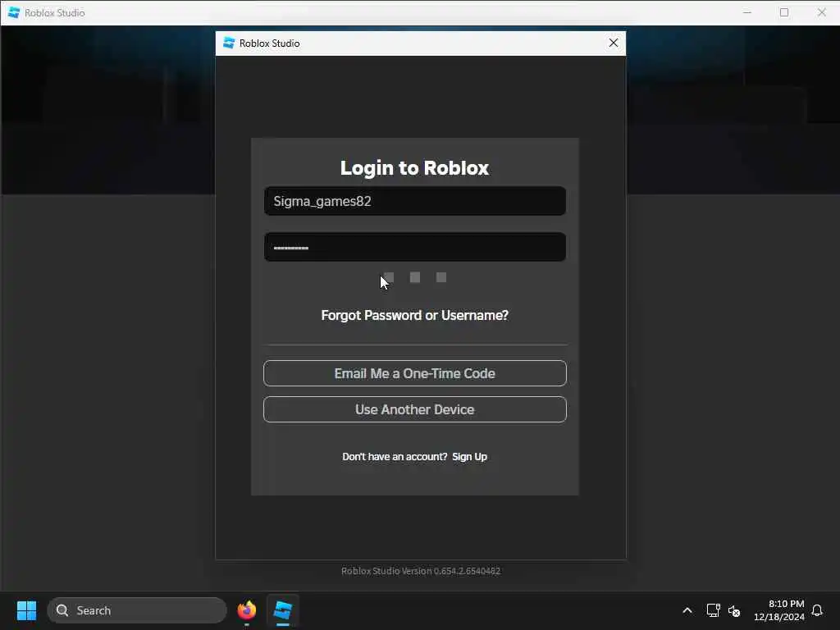Click the Login to Roblox heading
Screen dimensions: 840x630
pyautogui.click(x=414, y=167)
